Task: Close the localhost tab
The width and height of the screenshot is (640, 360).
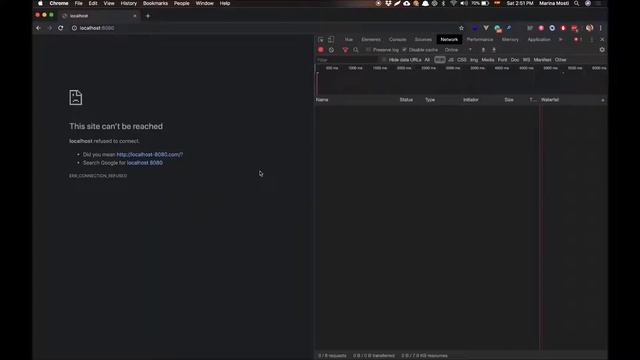Action: coord(135,16)
